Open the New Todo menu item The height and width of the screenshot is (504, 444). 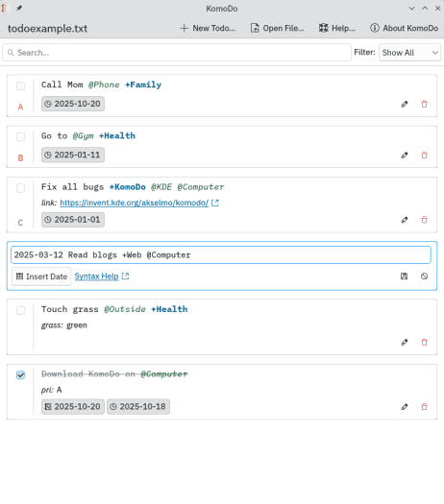pyautogui.click(x=208, y=28)
